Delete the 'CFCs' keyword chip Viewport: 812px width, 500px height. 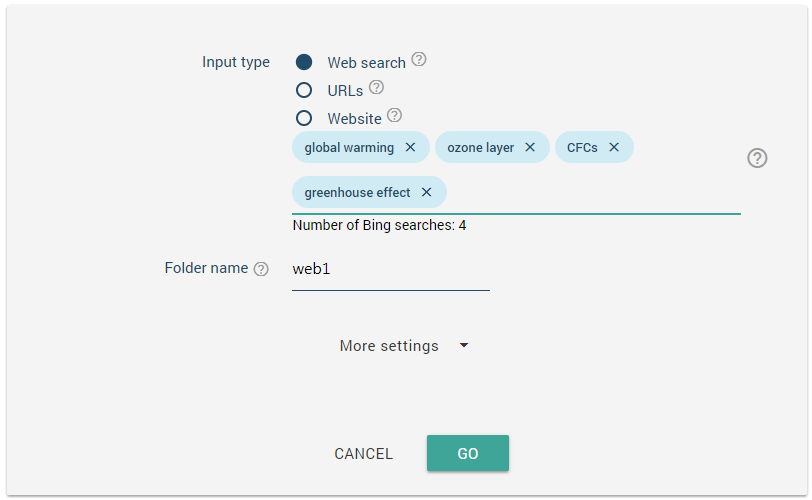click(614, 147)
